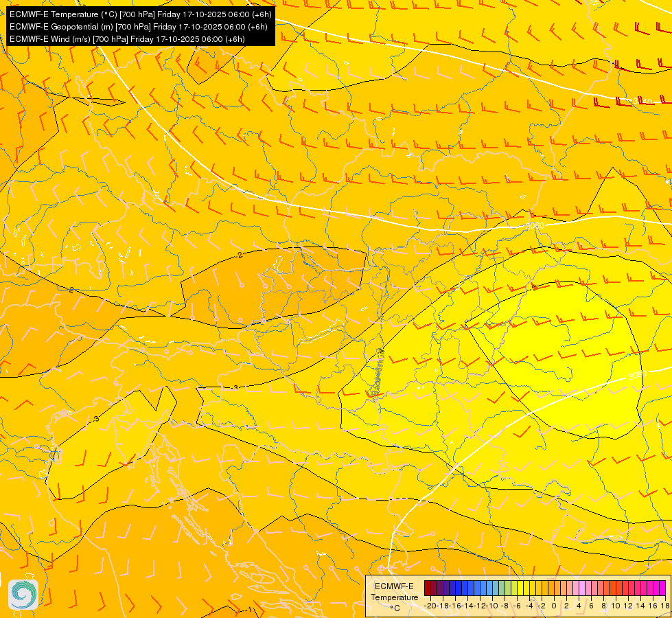Click the 3080 geopotential contour label

coord(637,375)
